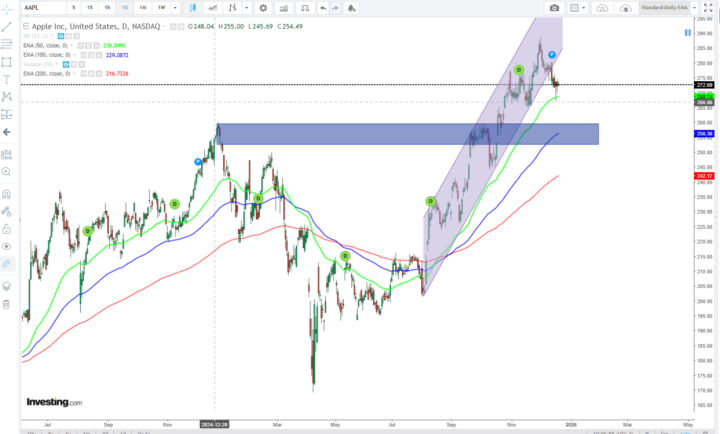Screen dimensions: 720x434
Task: Remove the EMA (200, close, 0) indicator
Action: point(100,73)
